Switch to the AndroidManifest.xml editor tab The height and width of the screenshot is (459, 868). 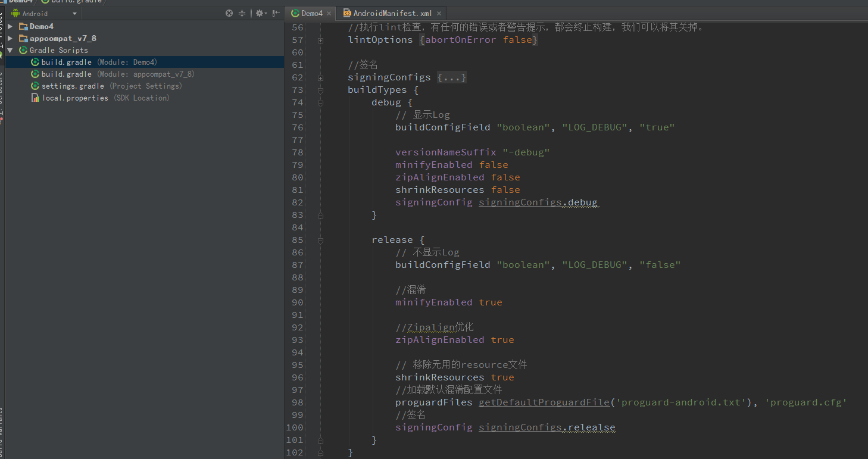pos(393,13)
